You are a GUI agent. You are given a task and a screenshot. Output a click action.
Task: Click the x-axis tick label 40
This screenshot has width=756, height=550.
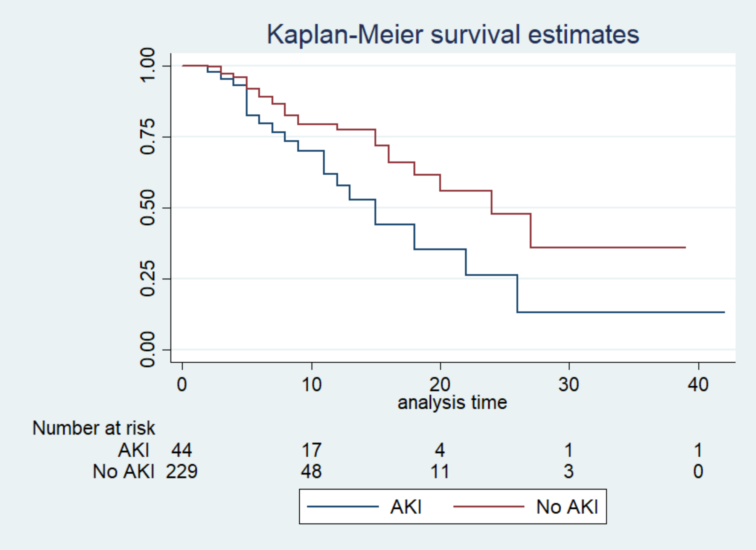click(698, 385)
